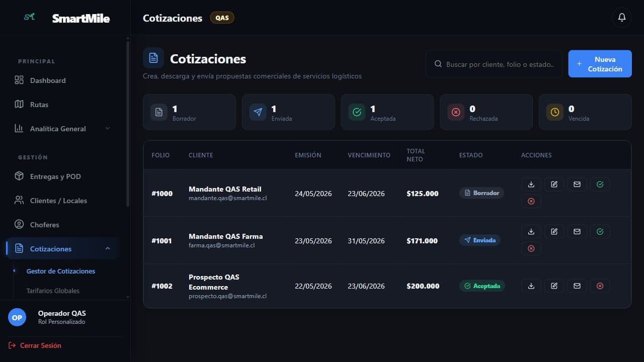The height and width of the screenshot is (362, 644).
Task: Click email prospecto.qas@smartmile.cl
Action: pos(227,296)
